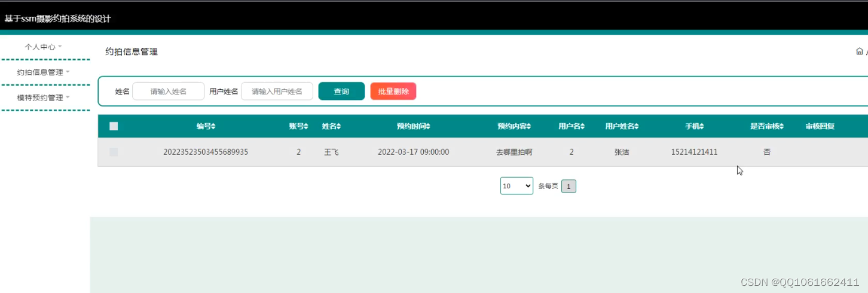Expand the 约拍信息管理 sidebar menu
The height and width of the screenshot is (293, 868).
[43, 72]
